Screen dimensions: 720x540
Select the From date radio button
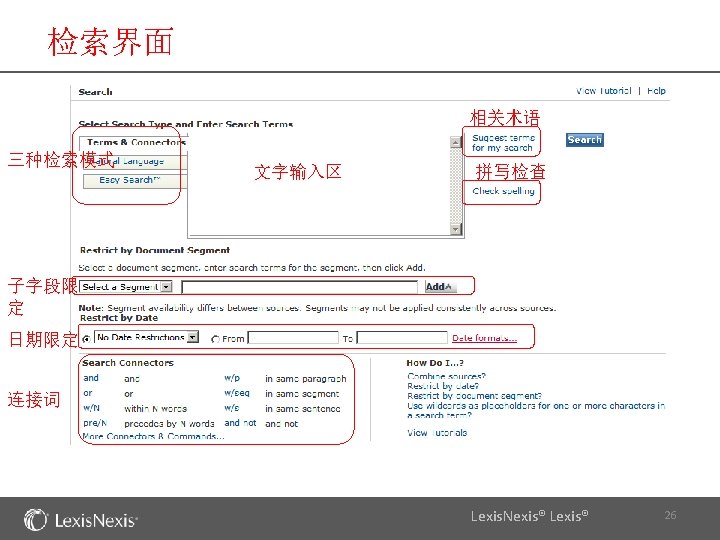pyautogui.click(x=215, y=339)
